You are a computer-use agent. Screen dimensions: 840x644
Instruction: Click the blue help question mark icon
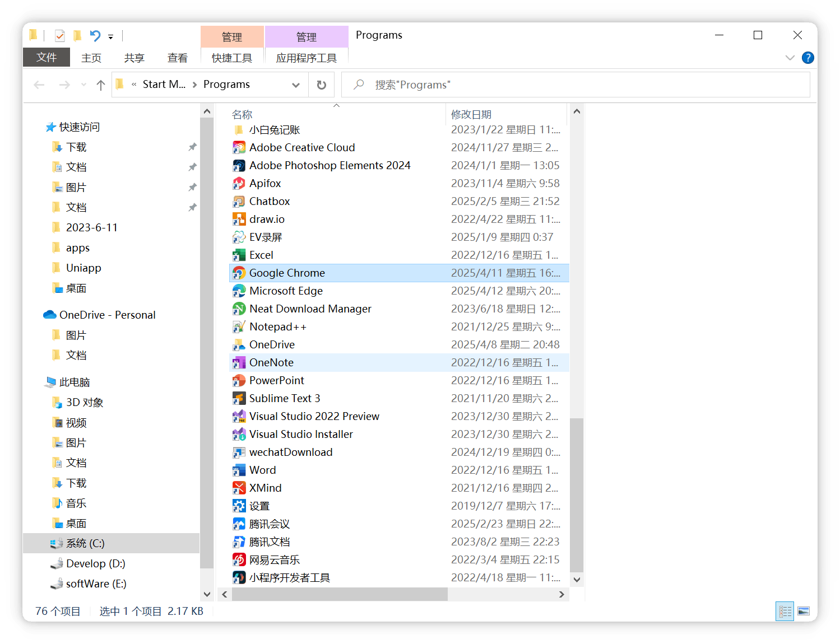coord(807,58)
